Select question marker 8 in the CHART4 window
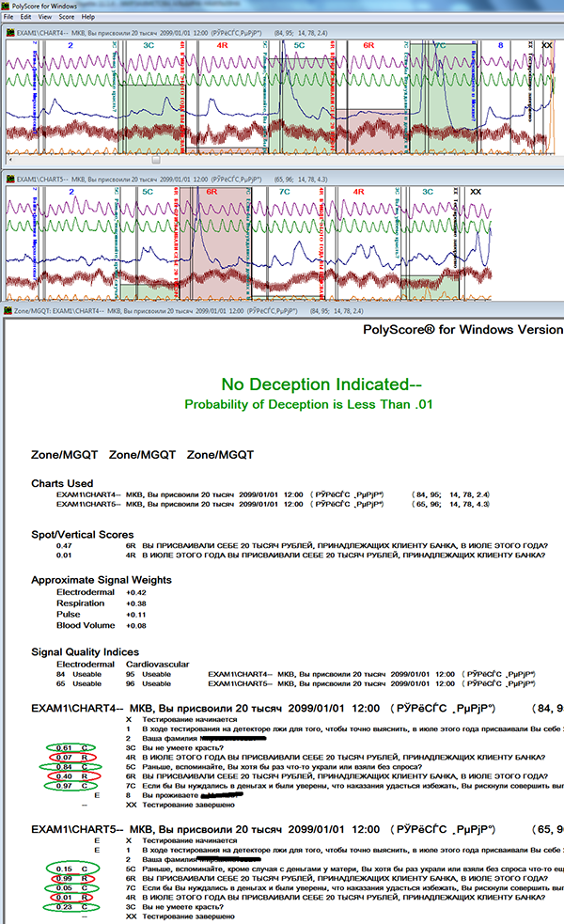564x924 pixels. tap(501, 45)
